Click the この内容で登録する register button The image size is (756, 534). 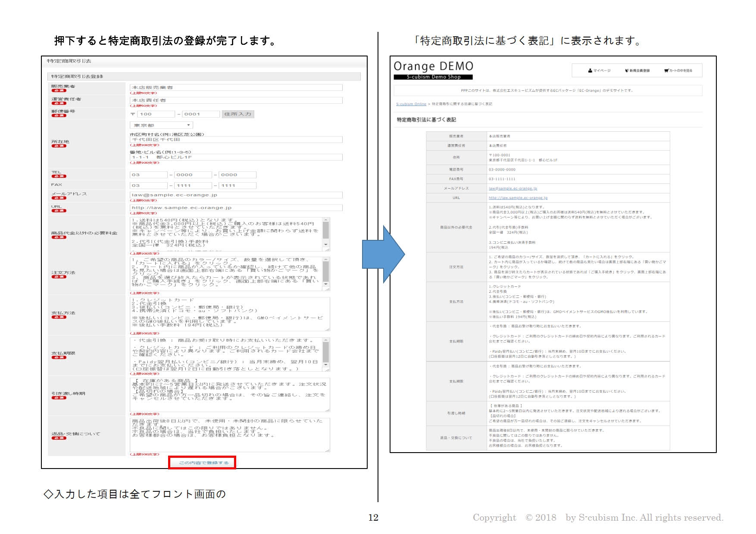point(202,463)
